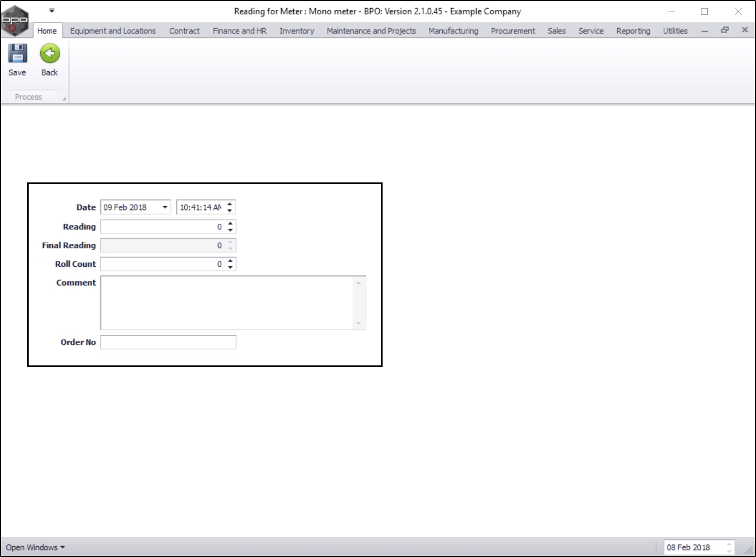
Task: Switch to the Home ribbon tab
Action: click(47, 31)
